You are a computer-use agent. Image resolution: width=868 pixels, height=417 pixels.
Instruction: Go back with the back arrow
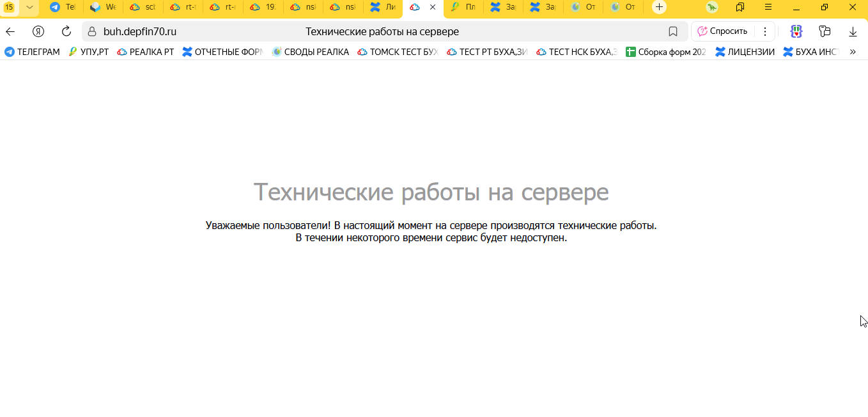click(10, 31)
